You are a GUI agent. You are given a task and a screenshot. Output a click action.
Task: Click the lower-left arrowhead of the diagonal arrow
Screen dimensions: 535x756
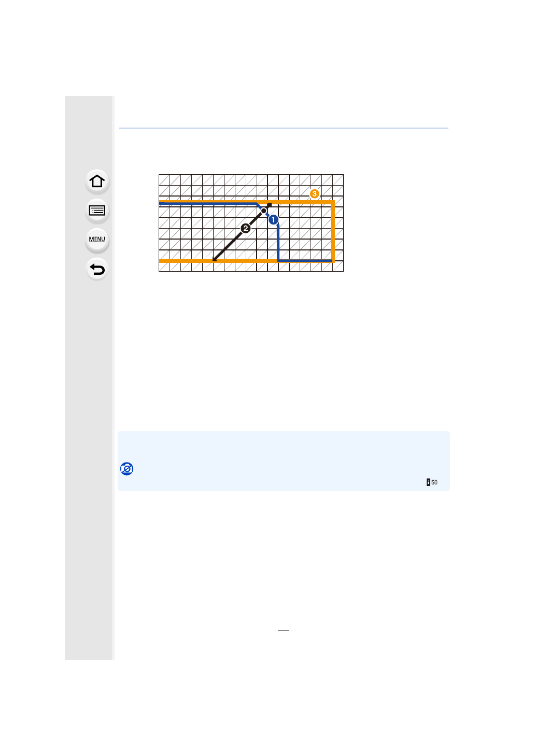tap(215, 259)
